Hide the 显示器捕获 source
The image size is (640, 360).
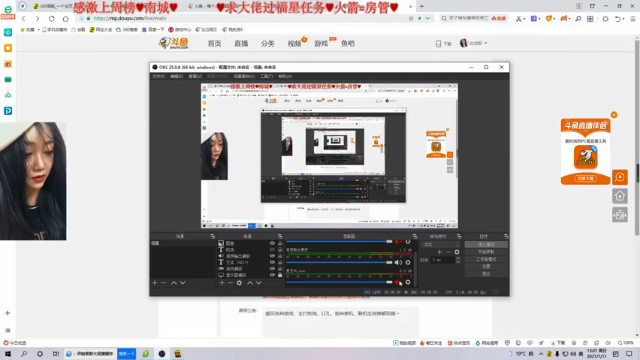click(272, 275)
